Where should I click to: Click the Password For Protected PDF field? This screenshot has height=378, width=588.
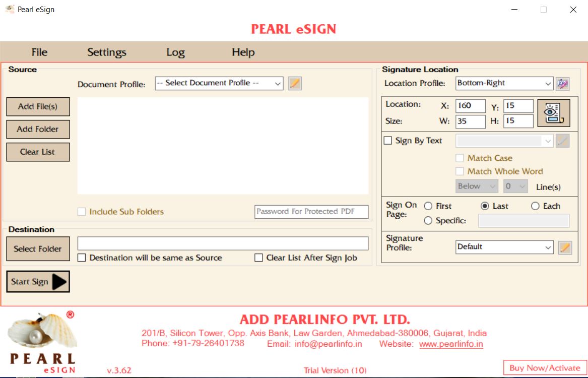click(x=311, y=212)
